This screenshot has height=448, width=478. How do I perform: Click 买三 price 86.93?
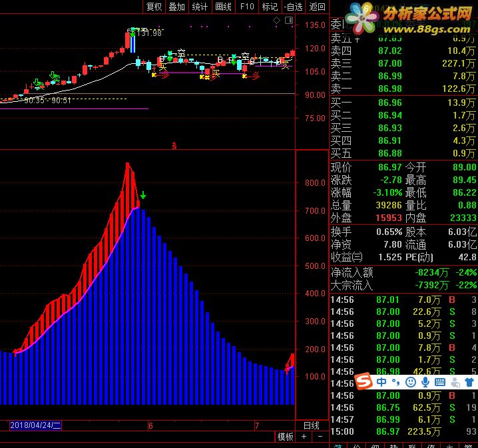tap(390, 128)
